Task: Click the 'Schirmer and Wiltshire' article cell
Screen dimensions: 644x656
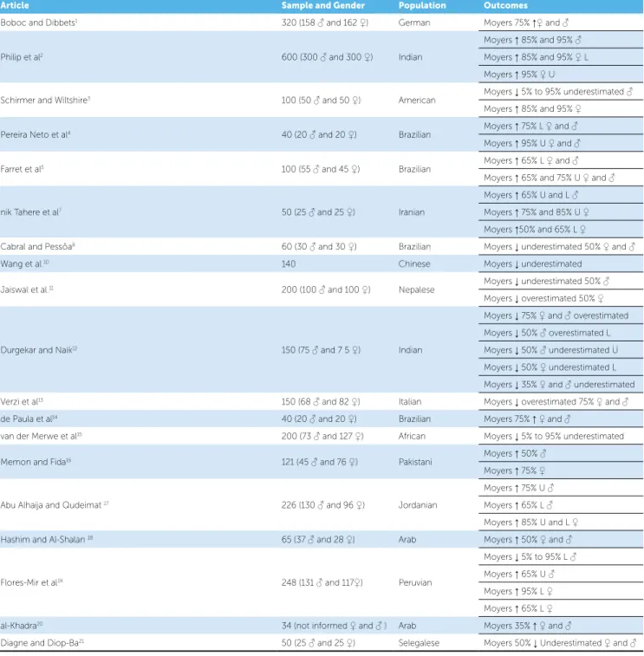Action: (x=45, y=100)
